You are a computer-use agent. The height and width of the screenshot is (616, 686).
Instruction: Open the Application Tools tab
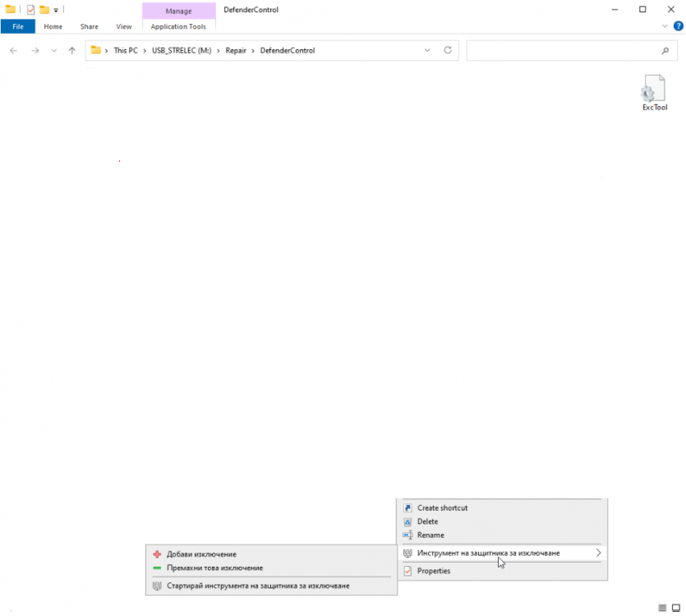coord(178,26)
